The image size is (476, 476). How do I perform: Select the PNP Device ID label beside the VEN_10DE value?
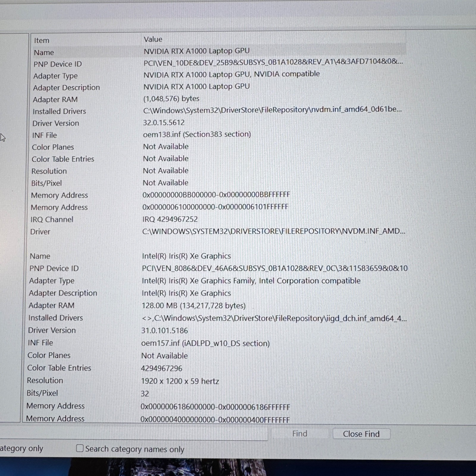pos(57,64)
